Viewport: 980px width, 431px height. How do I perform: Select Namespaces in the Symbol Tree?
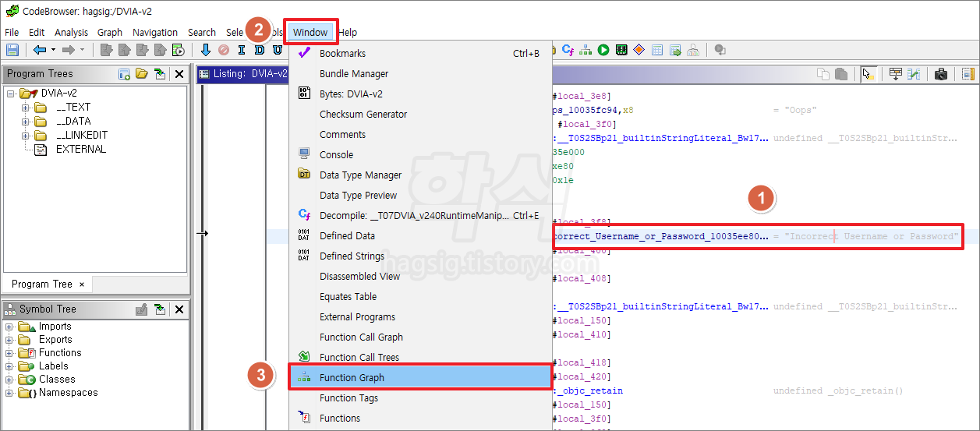[69, 393]
